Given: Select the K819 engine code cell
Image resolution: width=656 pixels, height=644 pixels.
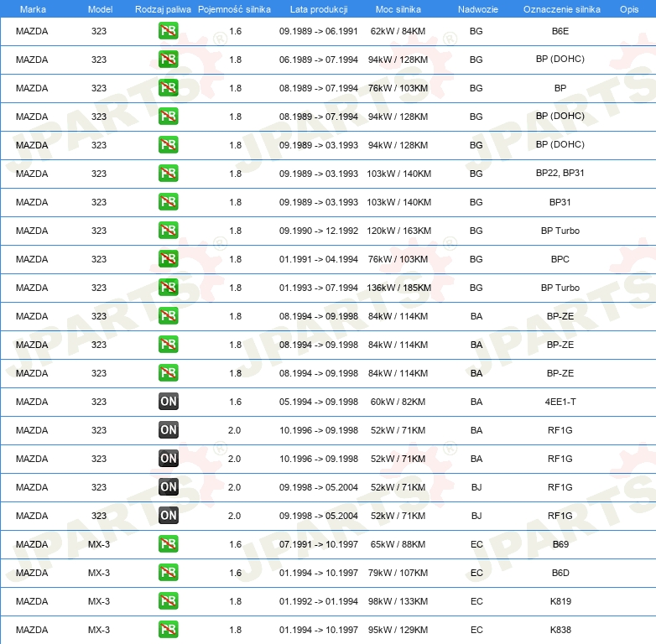Looking at the screenshot, I should pos(560,601).
